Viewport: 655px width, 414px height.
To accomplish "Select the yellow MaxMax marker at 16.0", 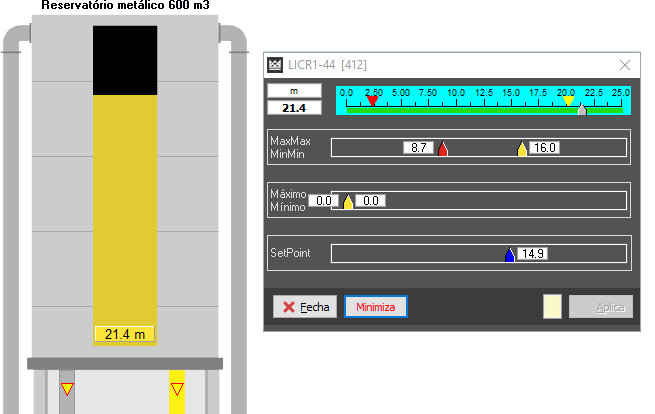I will pos(522,149).
